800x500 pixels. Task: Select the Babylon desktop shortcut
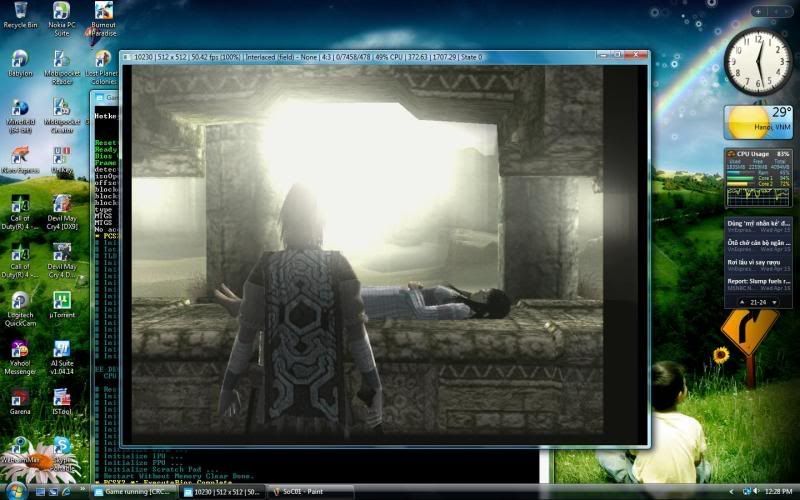[x=20, y=64]
